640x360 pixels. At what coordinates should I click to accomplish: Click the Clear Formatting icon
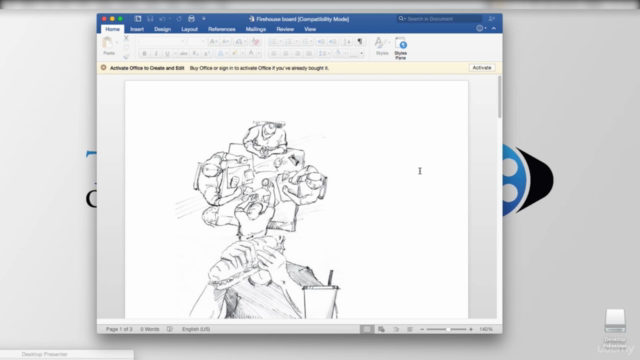pos(256,41)
